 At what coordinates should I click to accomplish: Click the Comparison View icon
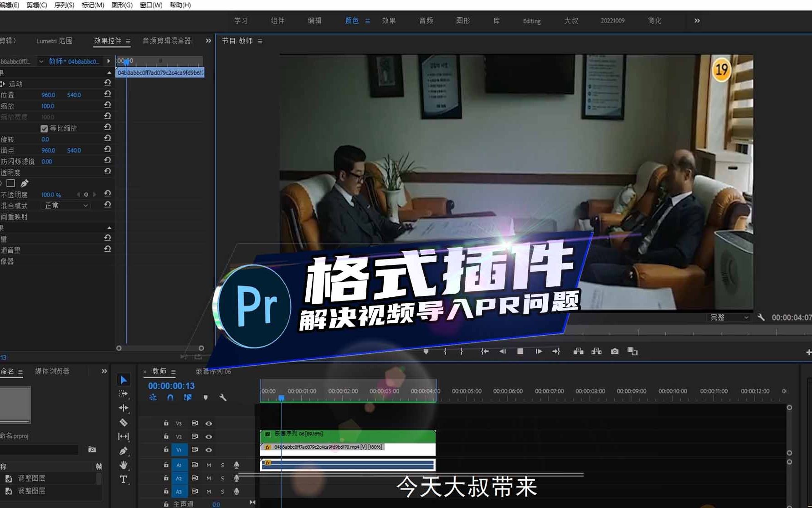[x=632, y=351]
